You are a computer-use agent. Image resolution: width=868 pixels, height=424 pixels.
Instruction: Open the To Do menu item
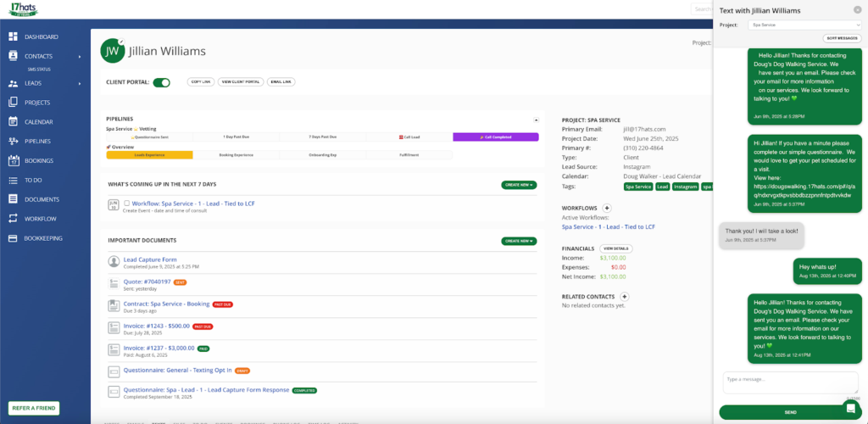click(x=34, y=180)
